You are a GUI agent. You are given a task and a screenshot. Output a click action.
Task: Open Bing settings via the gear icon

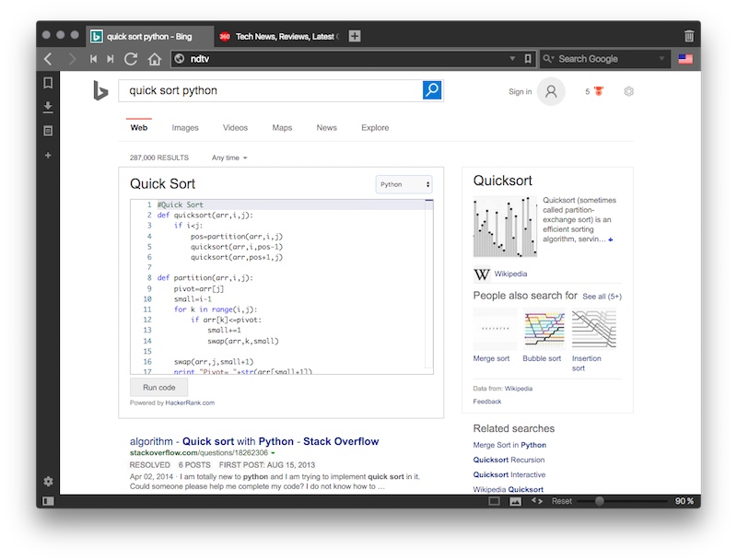(628, 92)
